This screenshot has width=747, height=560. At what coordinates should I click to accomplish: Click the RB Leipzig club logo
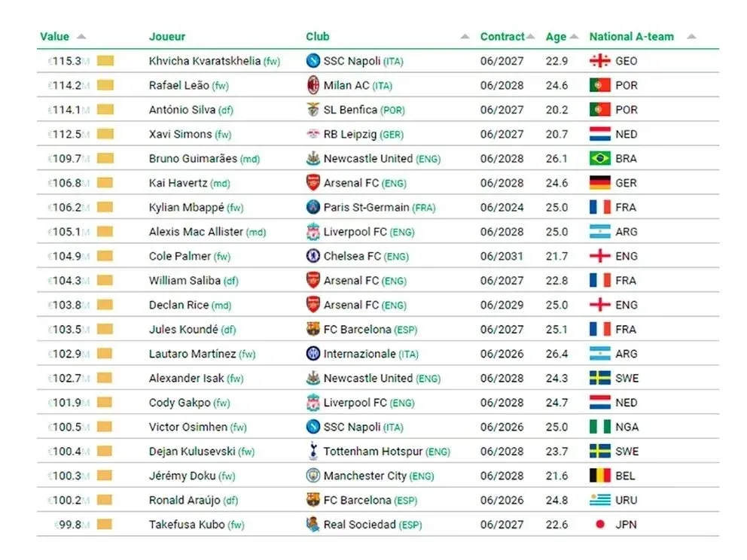tap(313, 134)
